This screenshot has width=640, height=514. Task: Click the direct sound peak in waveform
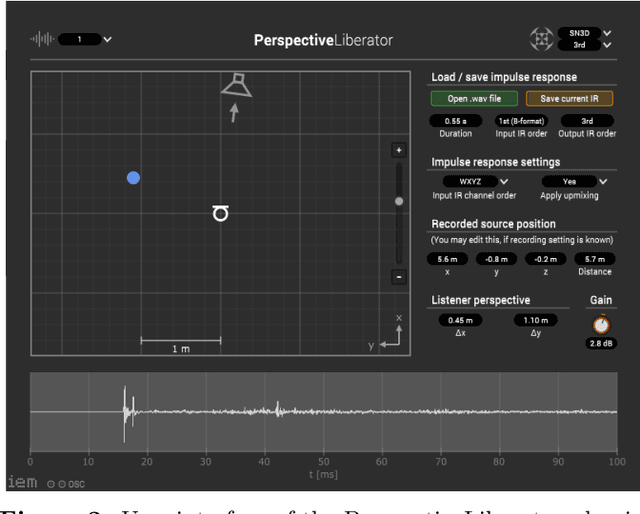click(124, 413)
